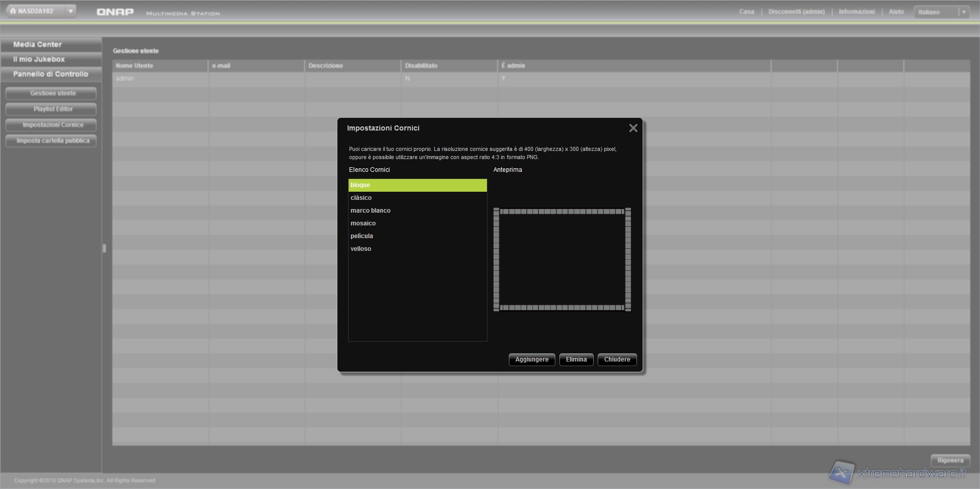
Task: Choose the 'marco blanco' frame
Action: [371, 211]
